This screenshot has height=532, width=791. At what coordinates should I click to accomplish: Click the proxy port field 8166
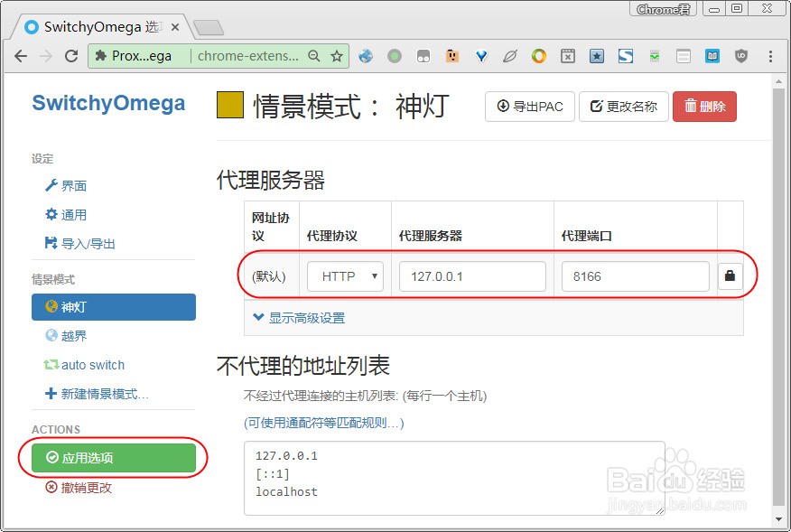pos(635,276)
